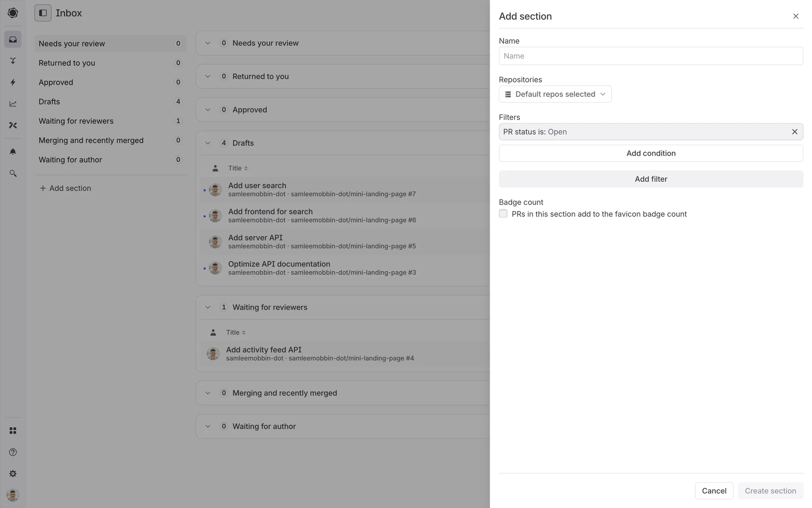Remove the PR status Open filter

(795, 132)
